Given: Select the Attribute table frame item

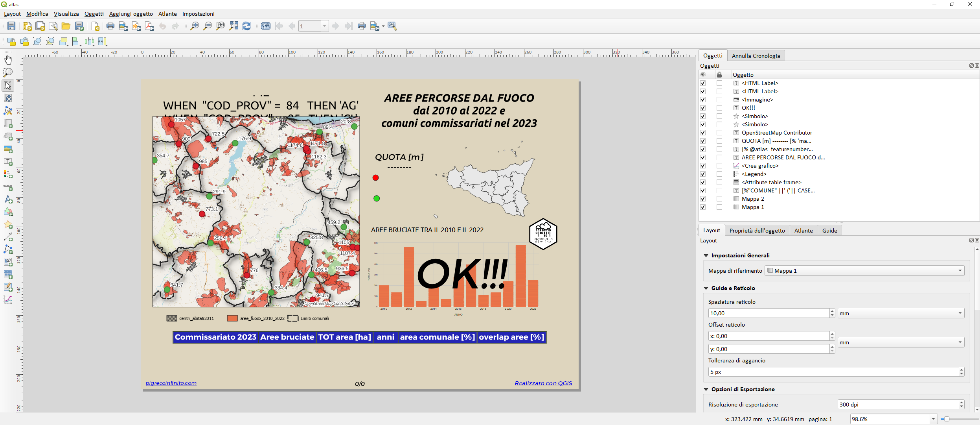Looking at the screenshot, I should (771, 182).
